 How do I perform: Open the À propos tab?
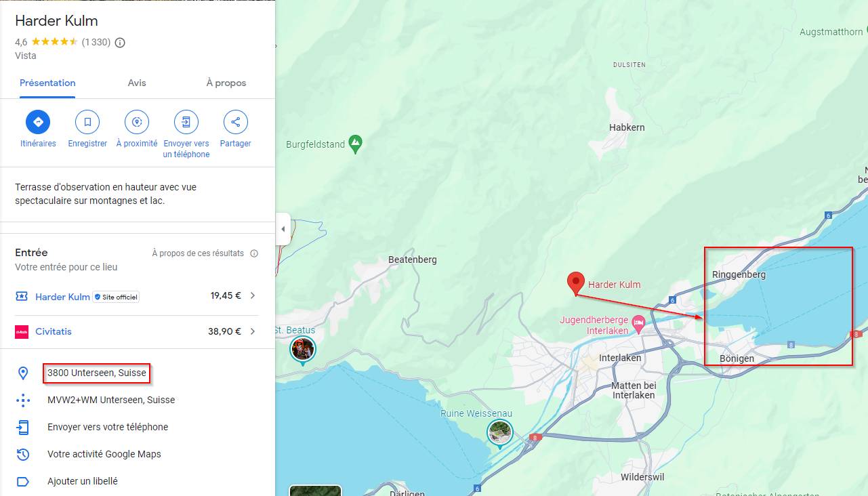226,83
